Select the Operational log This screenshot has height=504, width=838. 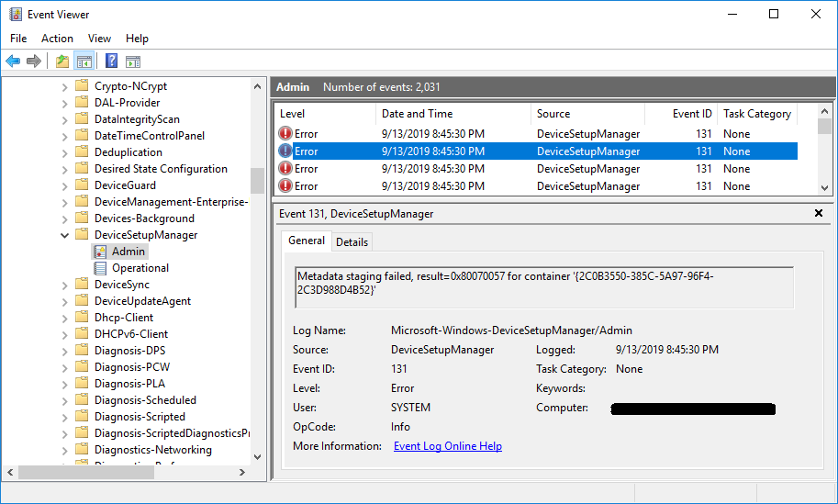140,268
